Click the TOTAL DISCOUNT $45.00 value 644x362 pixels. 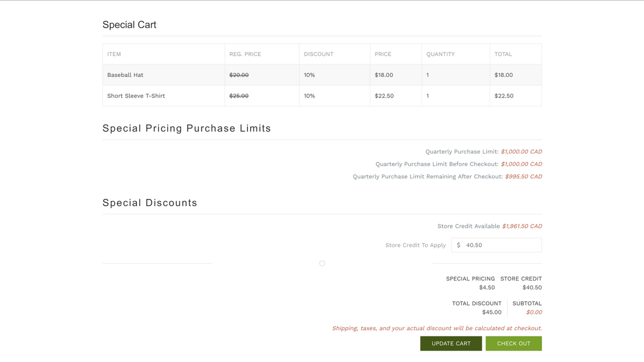(x=492, y=312)
